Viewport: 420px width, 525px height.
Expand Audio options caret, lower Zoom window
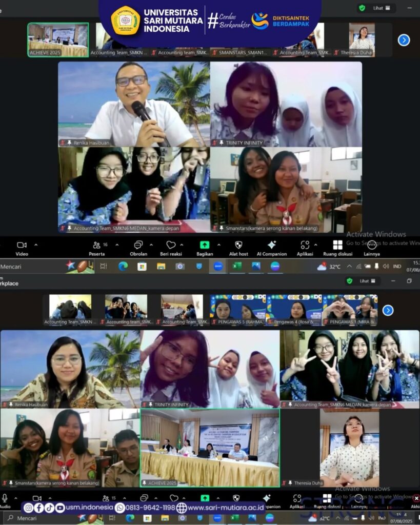click(16, 498)
